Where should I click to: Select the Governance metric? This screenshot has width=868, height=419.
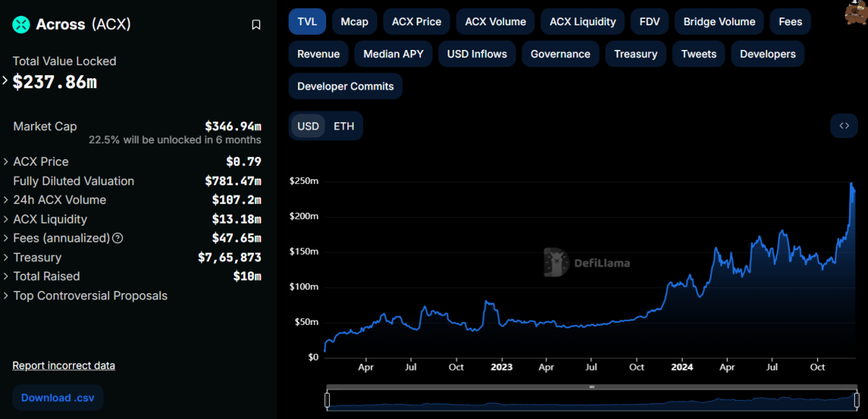(x=561, y=54)
